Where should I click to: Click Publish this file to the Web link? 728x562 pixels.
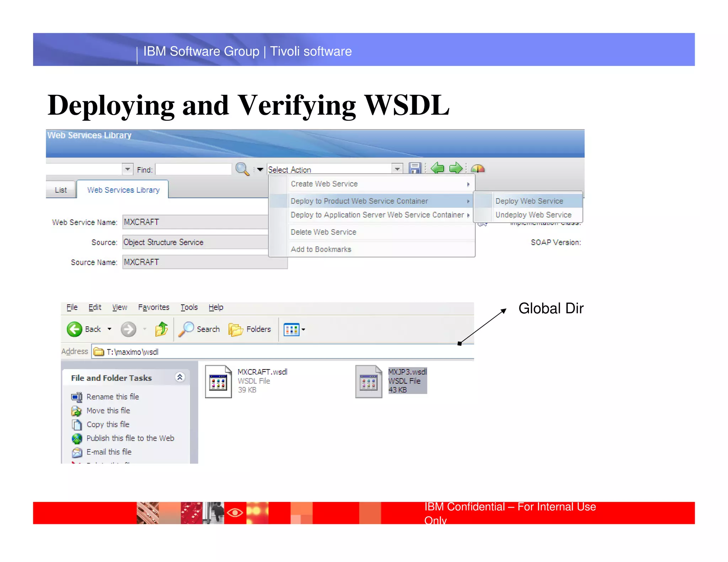[130, 438]
